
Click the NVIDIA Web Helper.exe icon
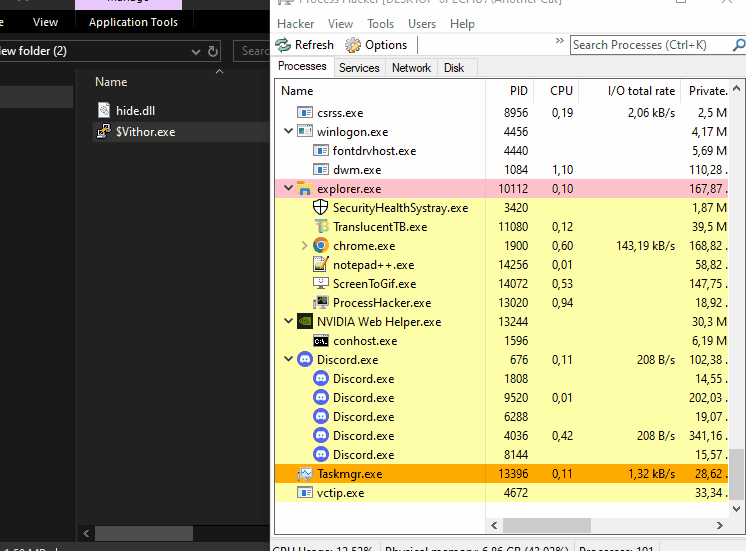(305, 322)
